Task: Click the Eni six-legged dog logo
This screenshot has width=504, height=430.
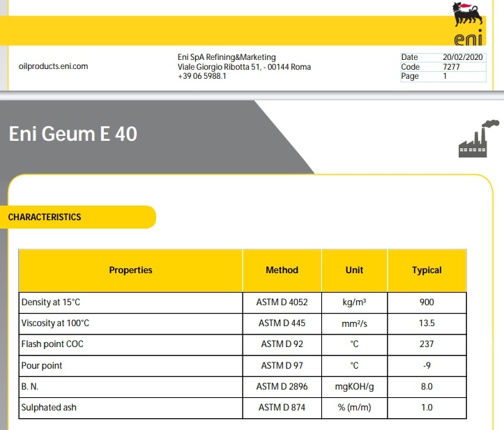Action: [x=468, y=24]
